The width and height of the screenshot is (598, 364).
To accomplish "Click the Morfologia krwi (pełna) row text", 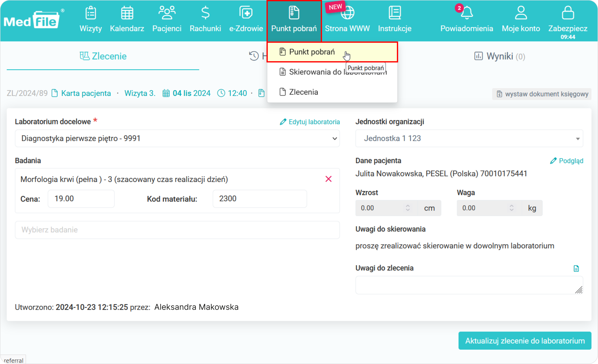I will tap(124, 180).
